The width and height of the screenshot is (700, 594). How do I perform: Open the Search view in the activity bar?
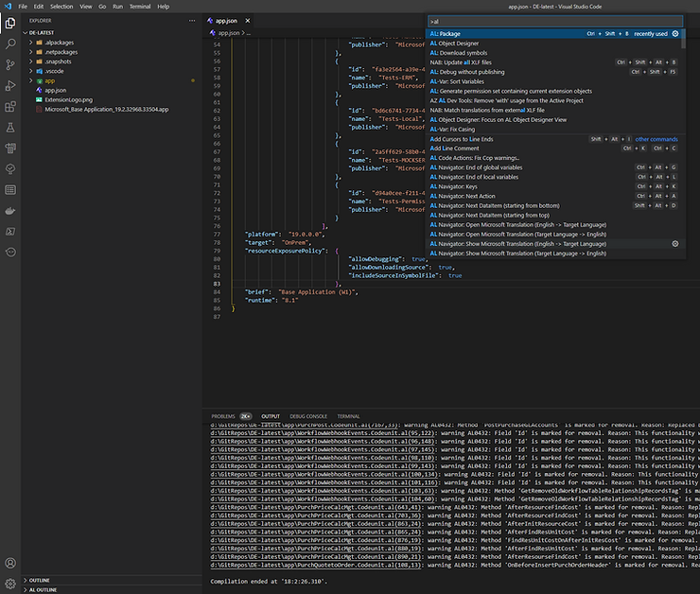10,43
